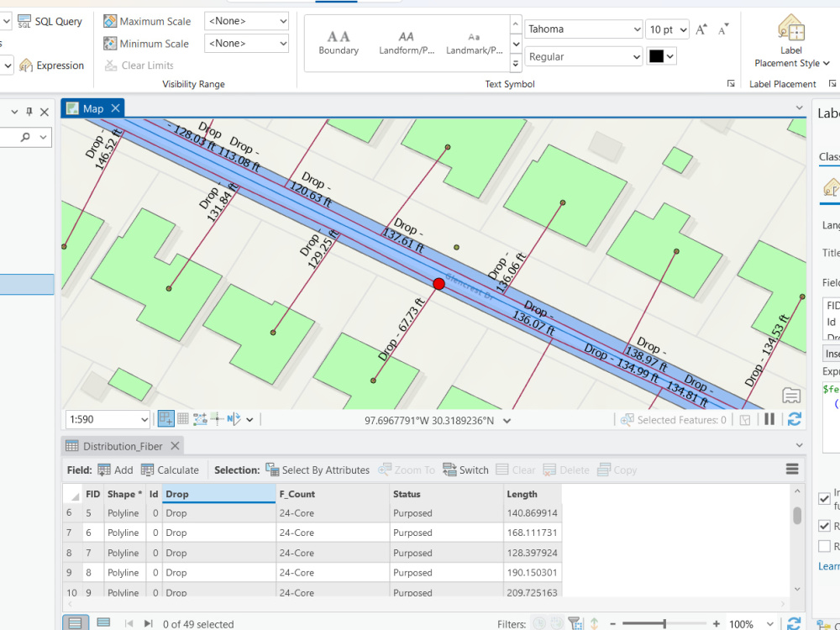
Task: Close the Distribution_Fiber table
Action: [176, 446]
